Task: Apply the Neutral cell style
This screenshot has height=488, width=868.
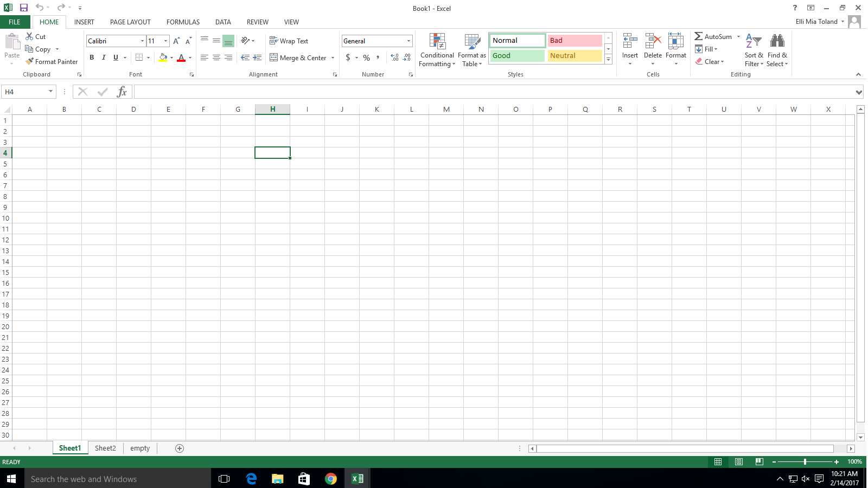Action: pos(575,56)
